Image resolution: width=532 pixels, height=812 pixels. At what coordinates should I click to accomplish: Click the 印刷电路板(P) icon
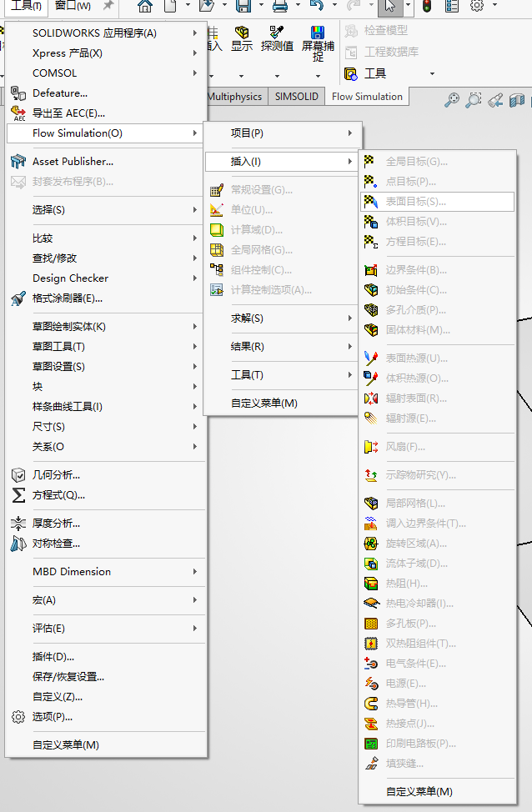[x=370, y=744]
